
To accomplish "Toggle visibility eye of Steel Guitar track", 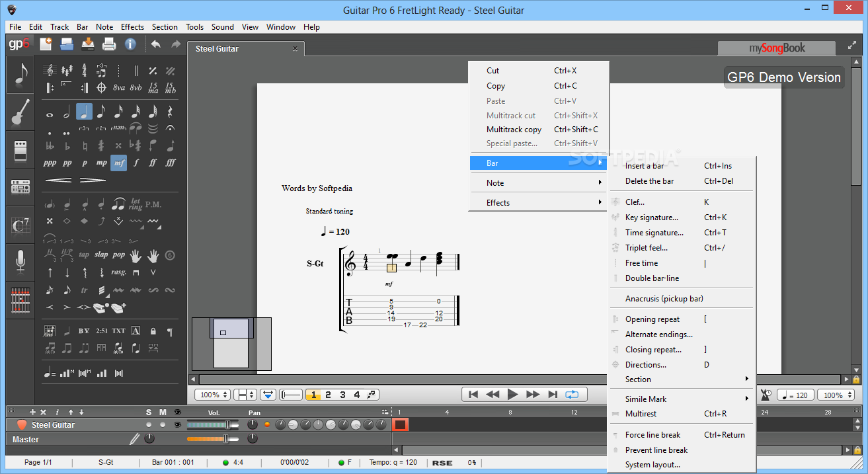I will 177,424.
